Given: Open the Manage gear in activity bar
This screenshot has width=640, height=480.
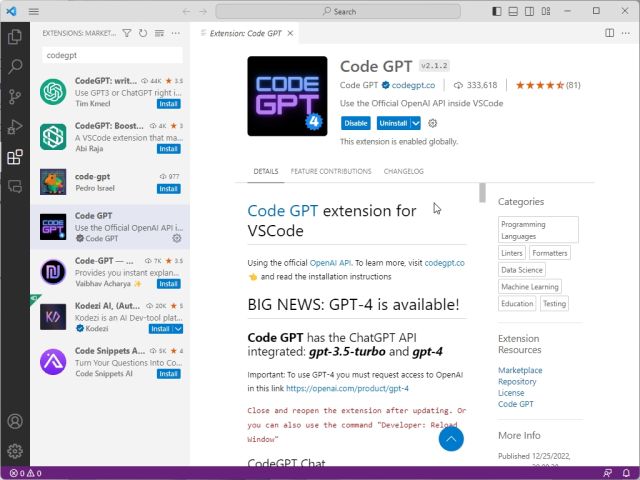Looking at the screenshot, I should click(x=15, y=451).
